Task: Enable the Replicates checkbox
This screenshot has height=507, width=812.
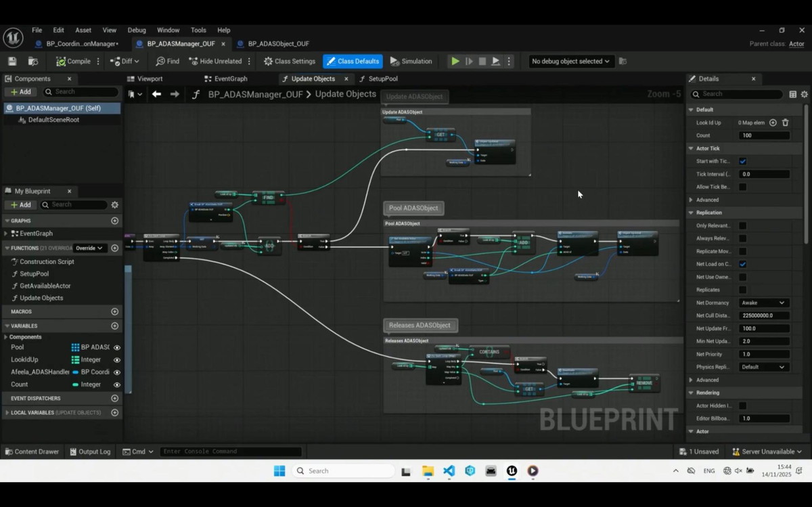Action: (742, 290)
